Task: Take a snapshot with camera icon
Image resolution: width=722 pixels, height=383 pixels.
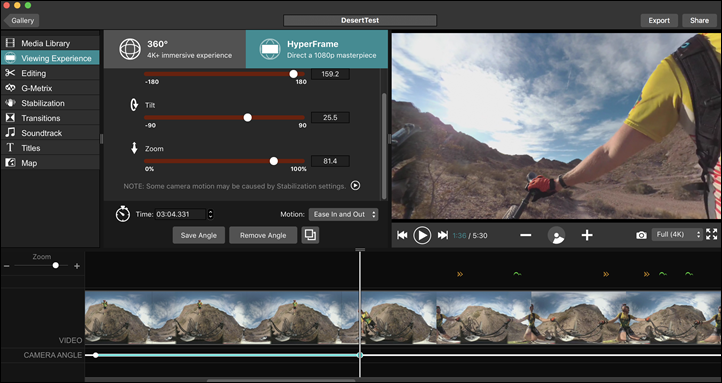Action: (x=641, y=235)
